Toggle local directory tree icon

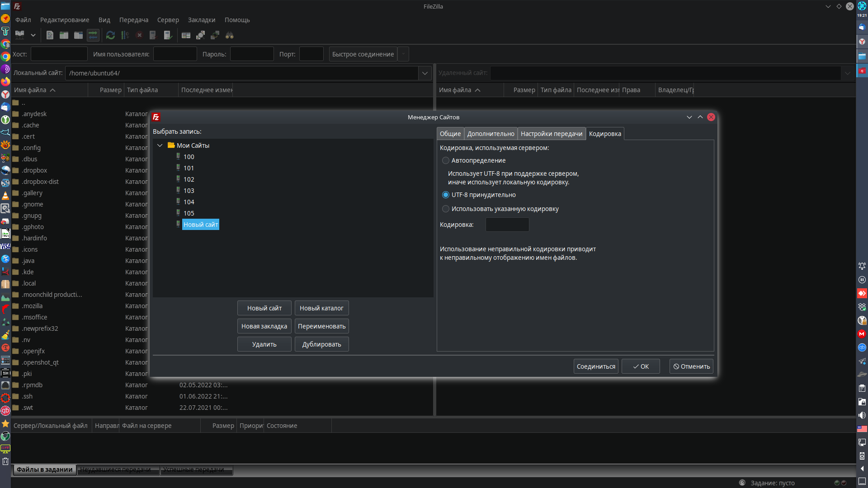pos(64,35)
